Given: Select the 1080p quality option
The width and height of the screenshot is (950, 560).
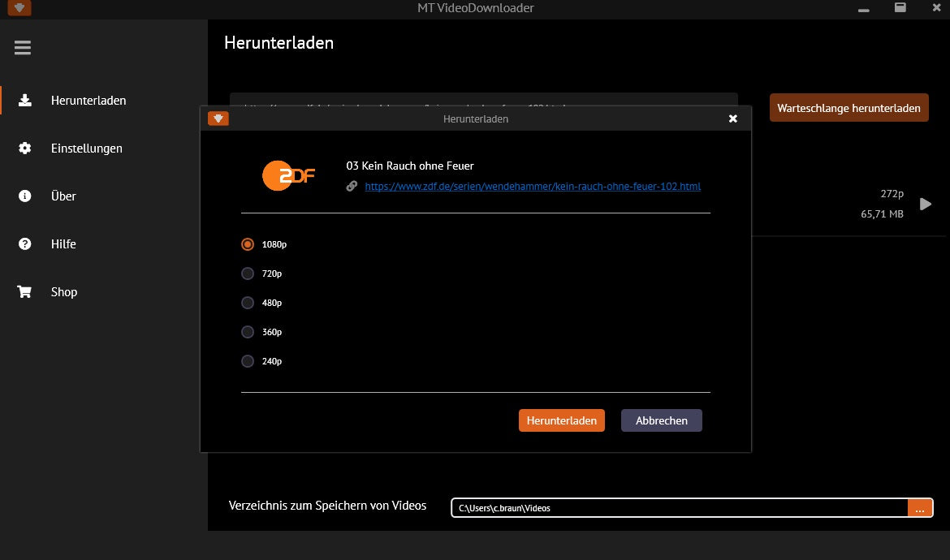Looking at the screenshot, I should point(248,244).
